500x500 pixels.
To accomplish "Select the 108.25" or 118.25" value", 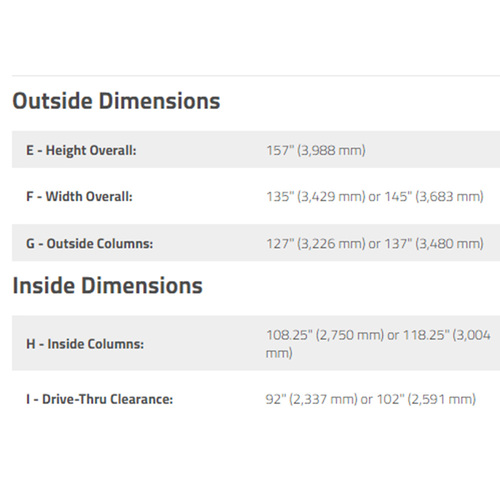I will tap(378, 344).
